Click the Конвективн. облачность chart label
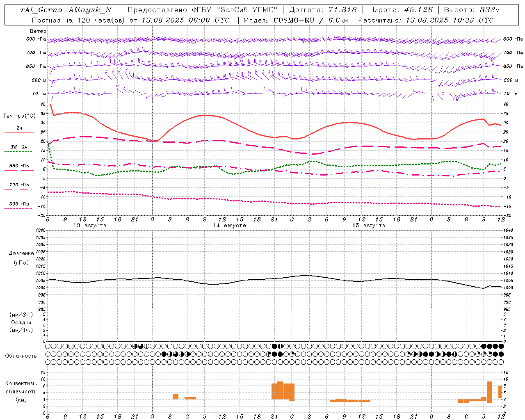This screenshot has height=420, width=525. tap(21, 388)
